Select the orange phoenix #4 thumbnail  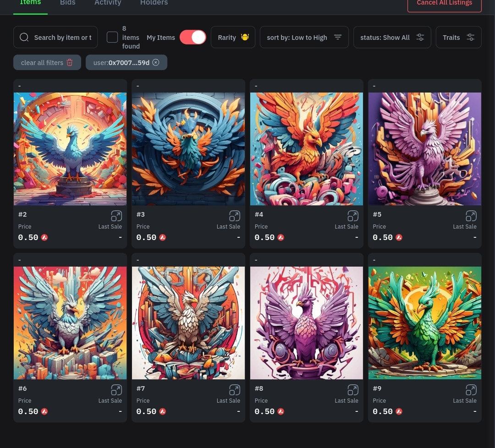pos(306,149)
